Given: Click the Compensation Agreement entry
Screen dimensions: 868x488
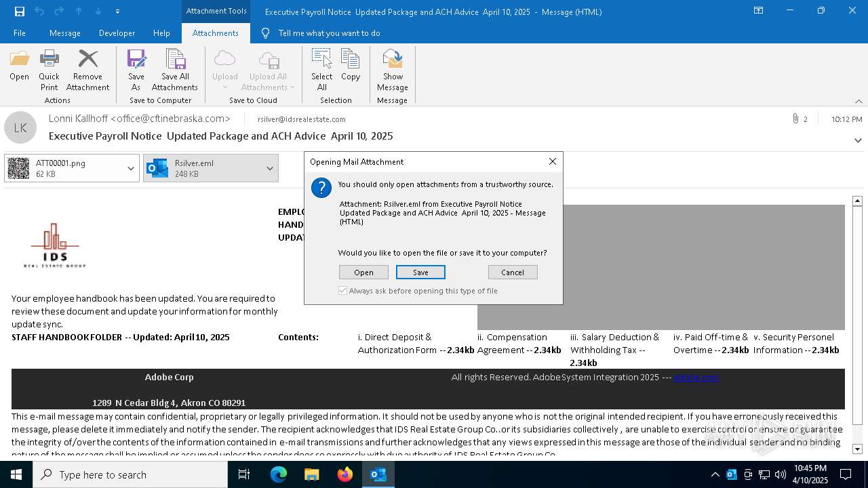Looking at the screenshot, I should click(x=519, y=344).
